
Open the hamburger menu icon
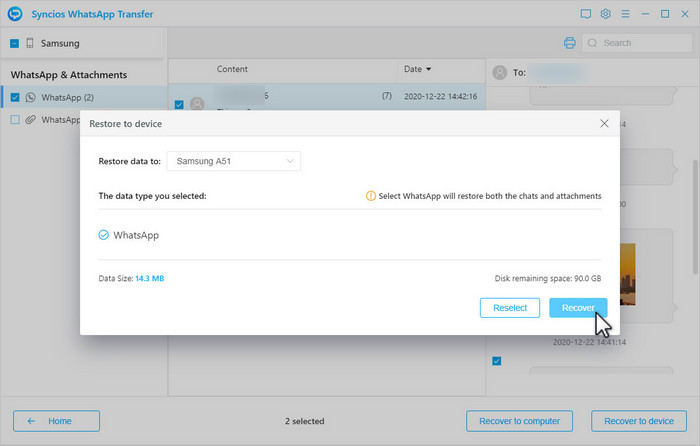pos(625,14)
